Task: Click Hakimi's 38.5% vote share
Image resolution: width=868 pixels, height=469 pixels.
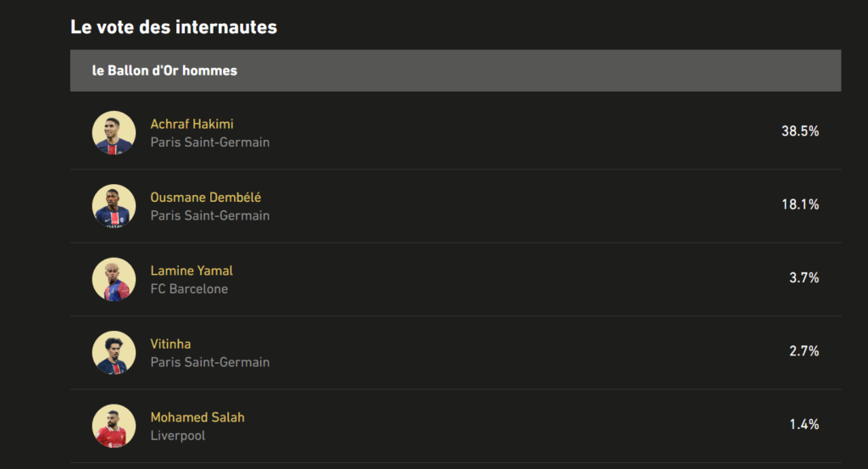Action: [800, 131]
